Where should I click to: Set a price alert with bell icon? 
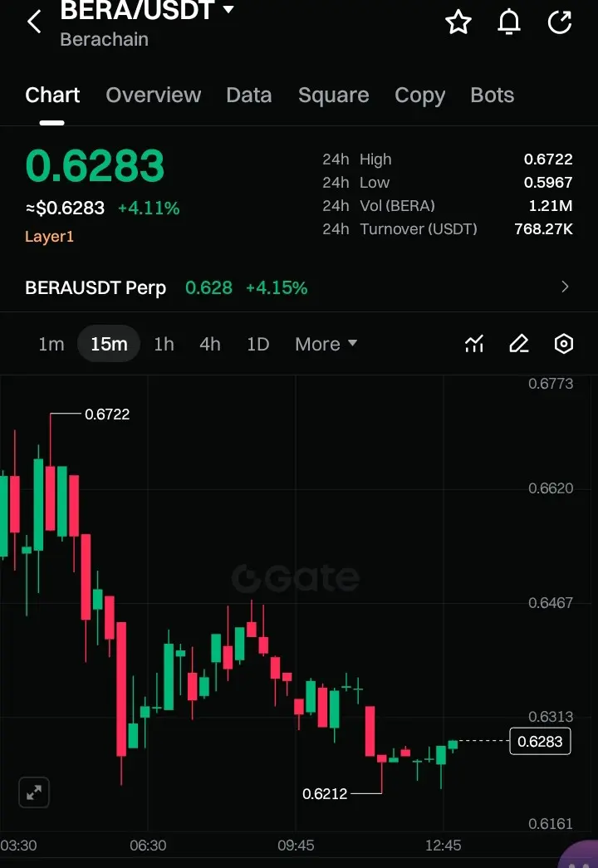(x=509, y=22)
